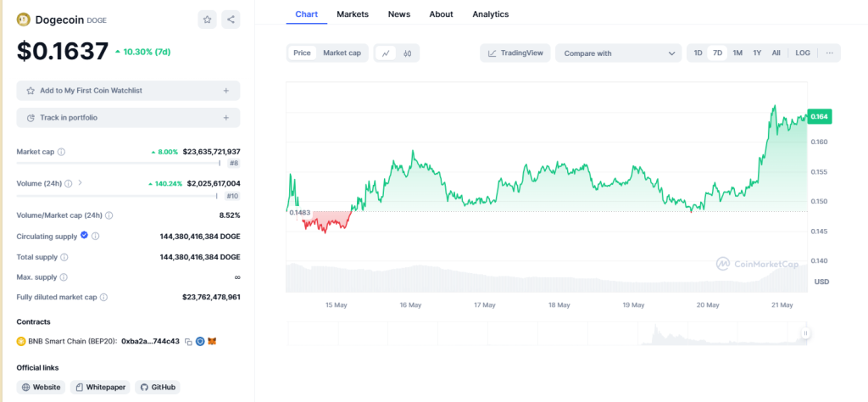Viewport: 868px width, 402px height.
Task: Open chart more options ellipsis
Action: [x=829, y=53]
